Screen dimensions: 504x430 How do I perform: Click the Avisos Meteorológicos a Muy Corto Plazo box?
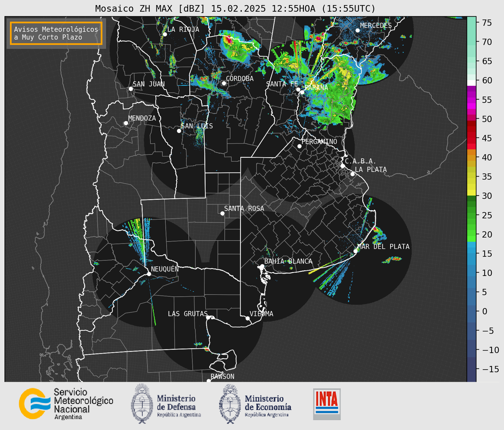(56, 33)
